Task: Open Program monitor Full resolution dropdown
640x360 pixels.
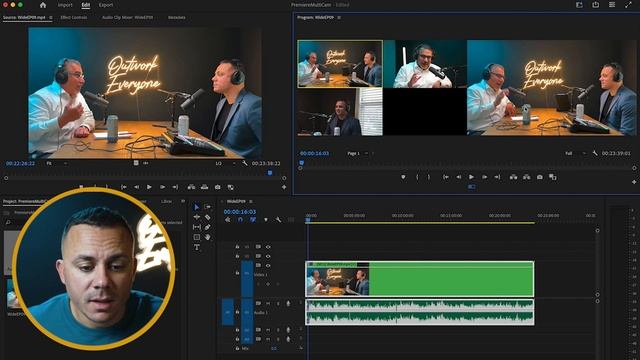Action: [x=575, y=153]
